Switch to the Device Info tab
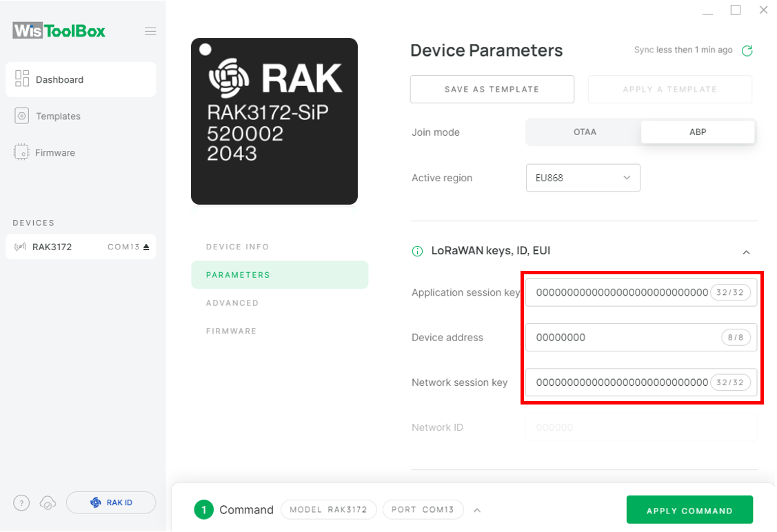This screenshot has width=777, height=532. (238, 247)
